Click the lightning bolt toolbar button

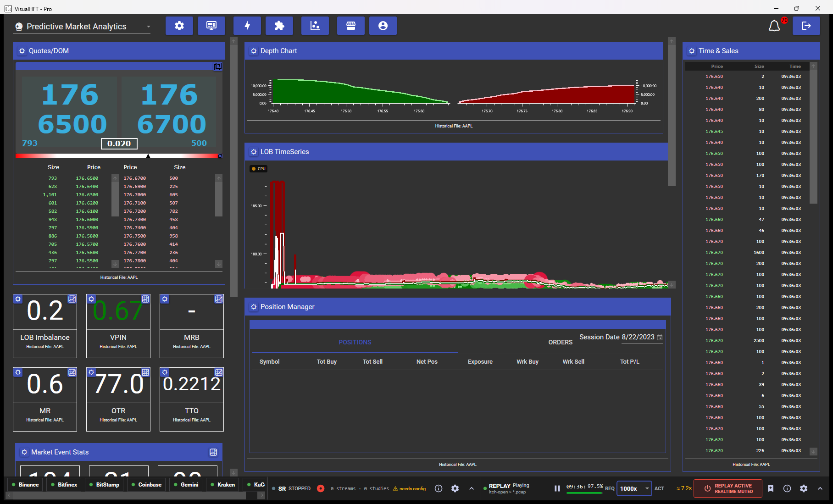pos(247,26)
